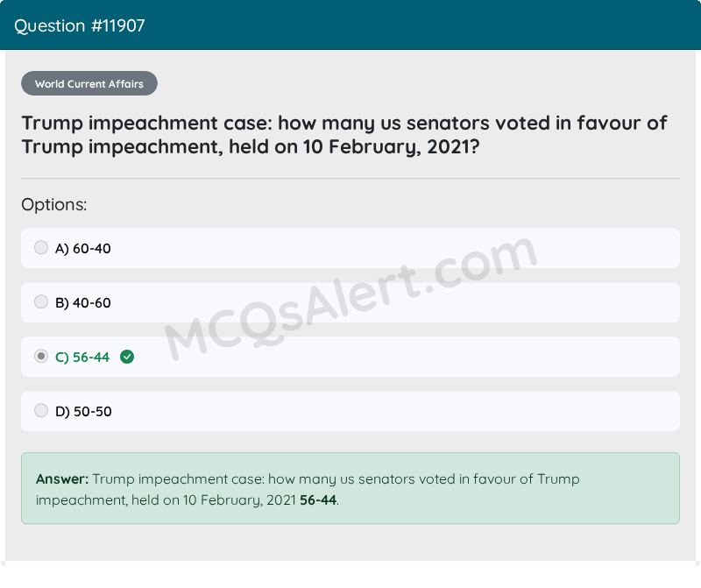Viewport: 701px width, 588px height.
Task: Click the green checkmark beside option C
Action: click(x=127, y=357)
